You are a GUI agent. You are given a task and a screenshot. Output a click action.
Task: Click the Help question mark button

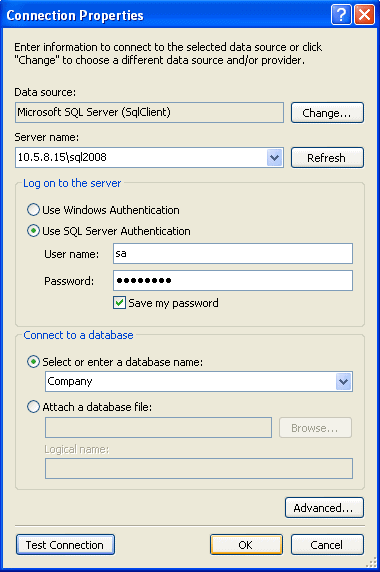(x=341, y=15)
